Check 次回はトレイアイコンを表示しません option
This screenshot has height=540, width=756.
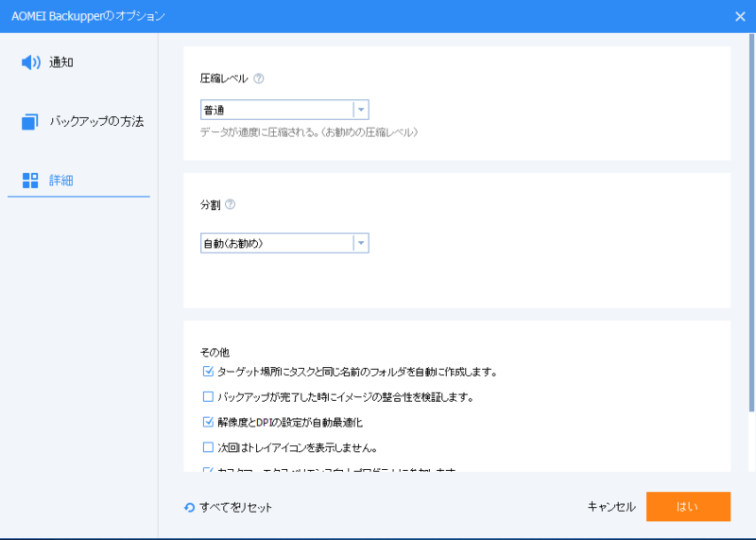click(x=209, y=447)
